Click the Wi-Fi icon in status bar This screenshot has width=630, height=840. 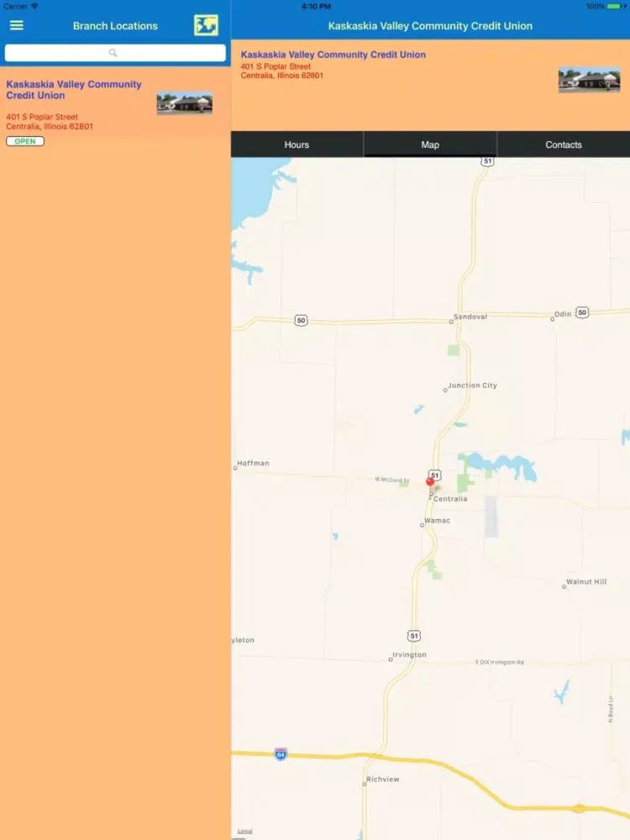point(34,6)
